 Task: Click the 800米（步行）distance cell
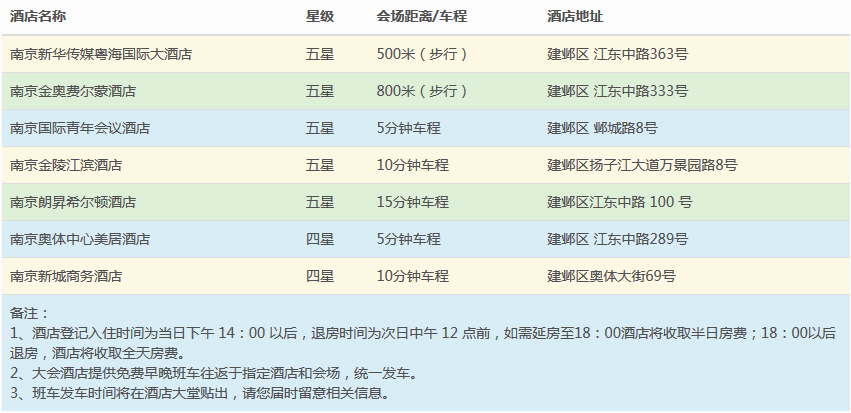pos(423,91)
